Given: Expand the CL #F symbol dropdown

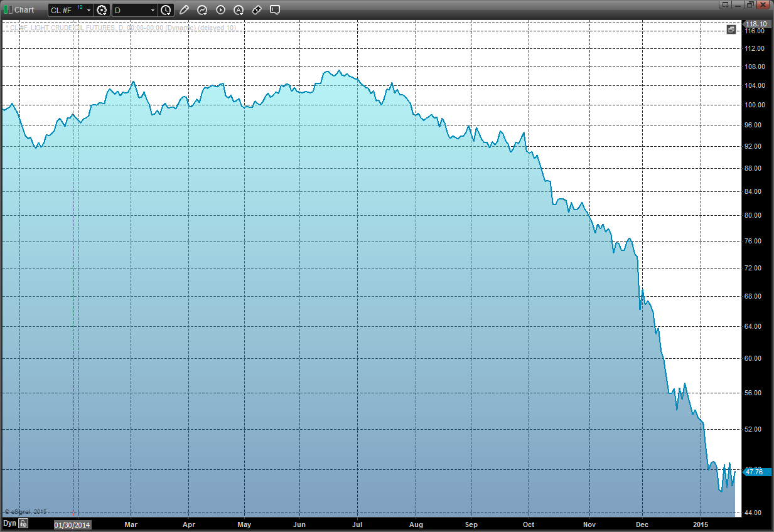Looking at the screenshot, I should coord(89,11).
